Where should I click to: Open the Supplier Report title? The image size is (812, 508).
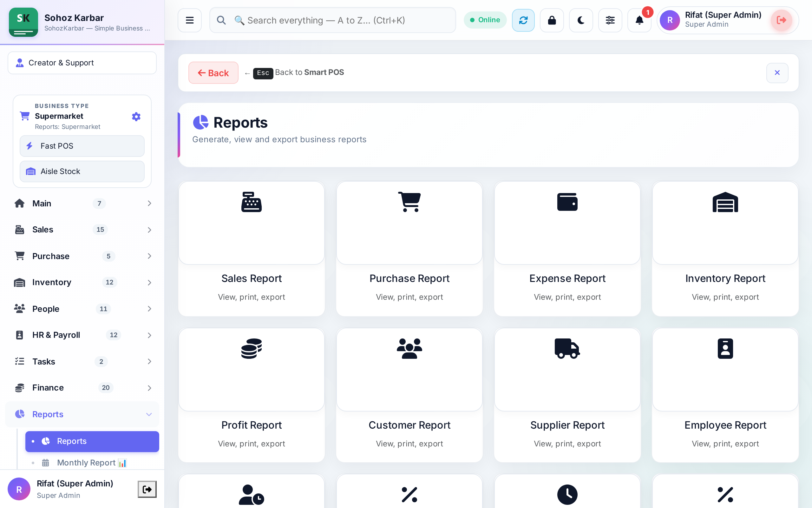567,425
